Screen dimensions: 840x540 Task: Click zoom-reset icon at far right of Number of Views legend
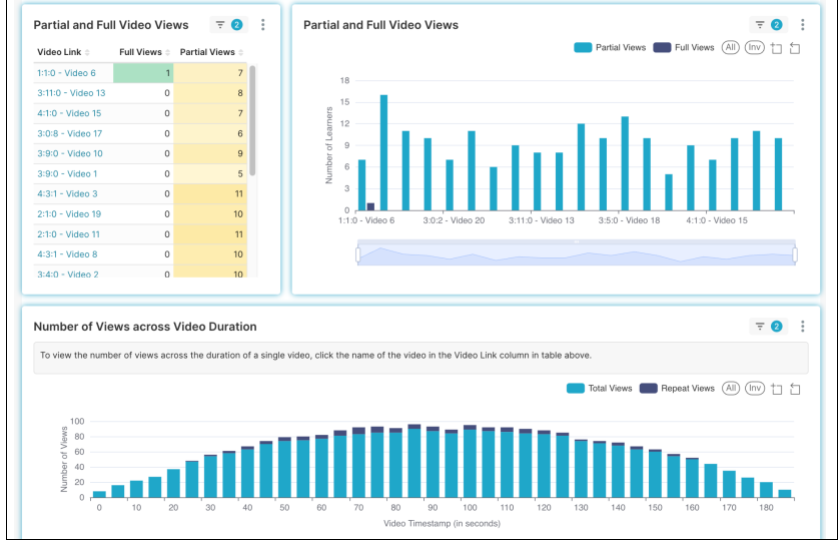coord(795,388)
